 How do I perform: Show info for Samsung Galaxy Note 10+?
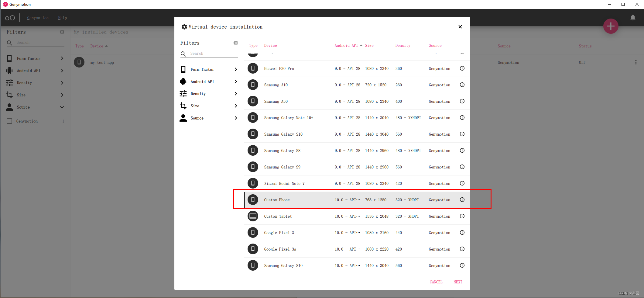[x=462, y=118]
